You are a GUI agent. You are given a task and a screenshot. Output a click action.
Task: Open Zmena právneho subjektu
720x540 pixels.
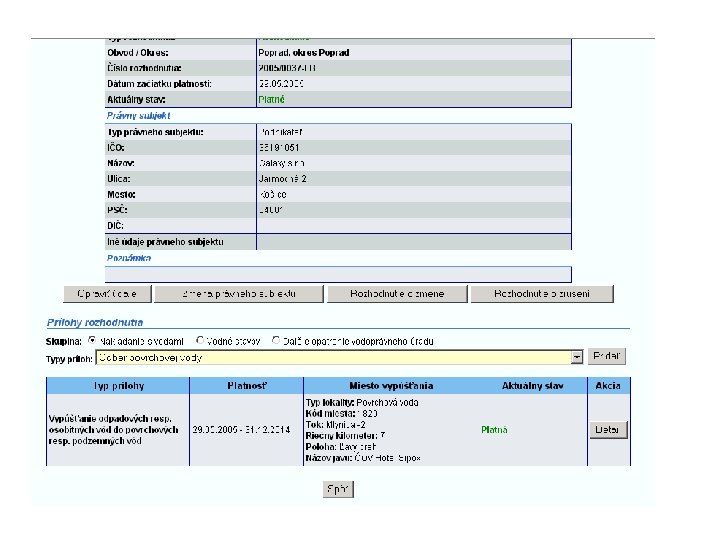239,294
